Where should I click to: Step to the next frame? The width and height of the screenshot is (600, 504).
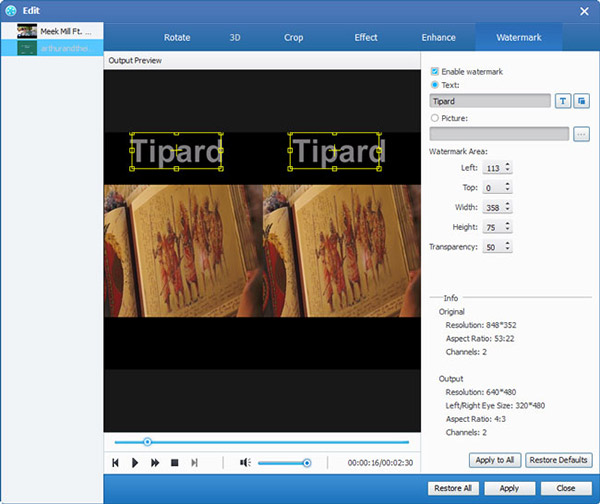[x=194, y=463]
